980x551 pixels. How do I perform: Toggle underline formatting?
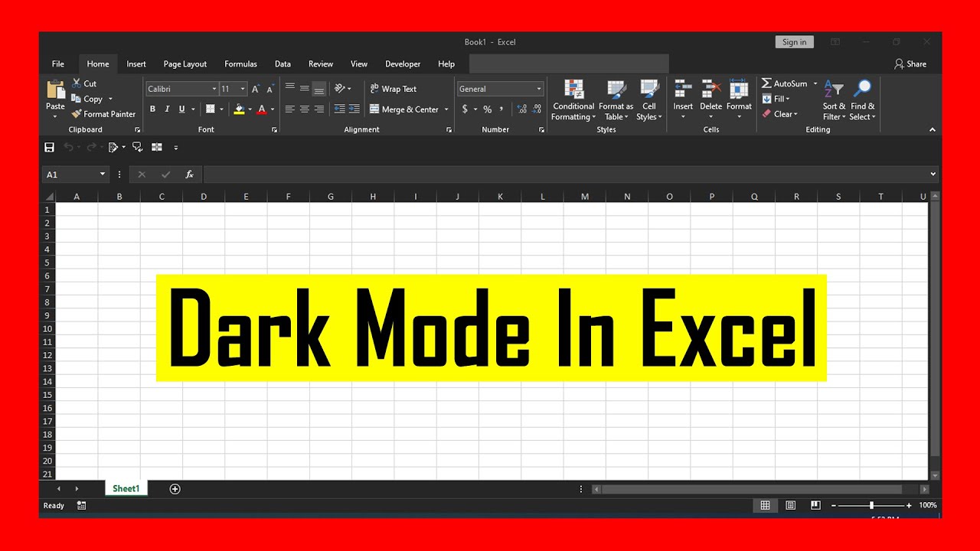click(181, 109)
